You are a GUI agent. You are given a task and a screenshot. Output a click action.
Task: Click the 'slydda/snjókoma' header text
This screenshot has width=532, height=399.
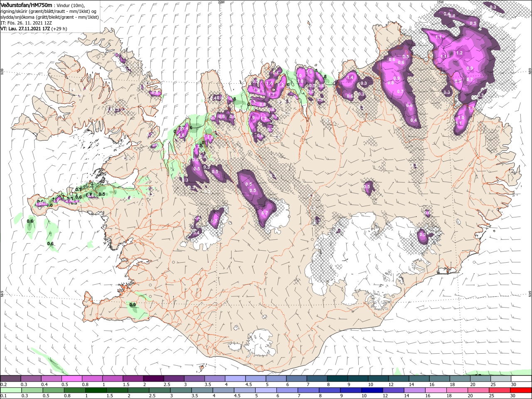pyautogui.click(x=17, y=17)
